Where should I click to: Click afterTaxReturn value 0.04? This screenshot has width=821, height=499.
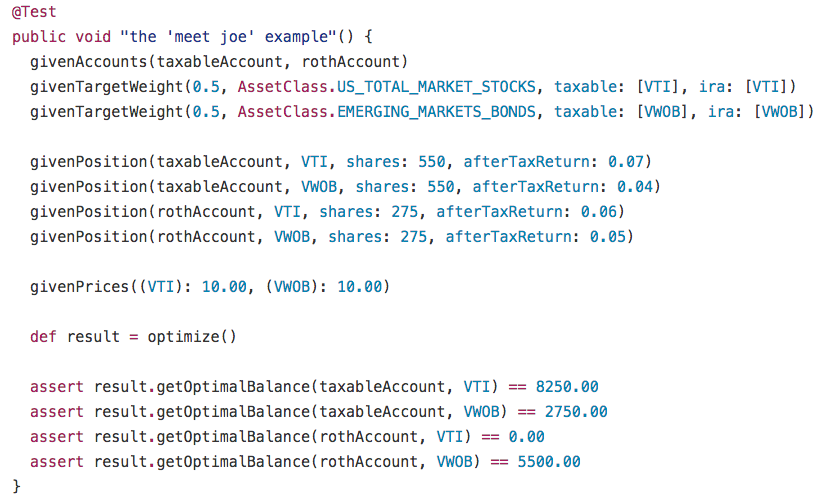(x=635, y=187)
